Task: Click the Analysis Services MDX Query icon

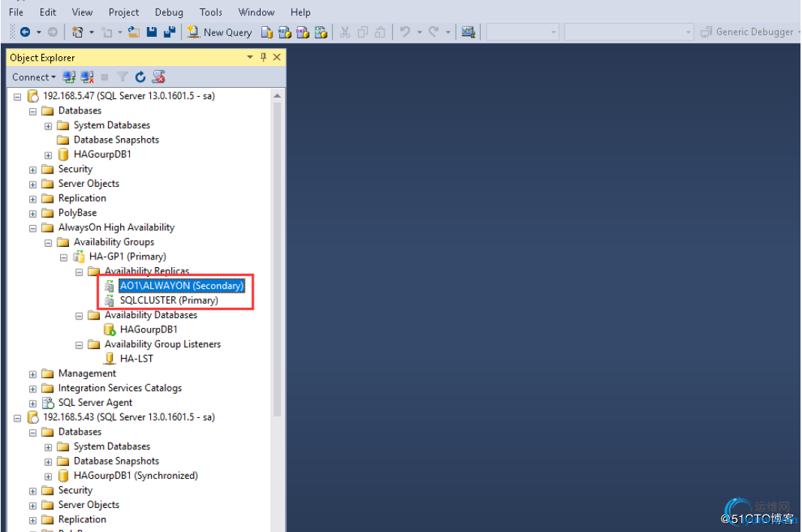Action: pyautogui.click(x=285, y=32)
